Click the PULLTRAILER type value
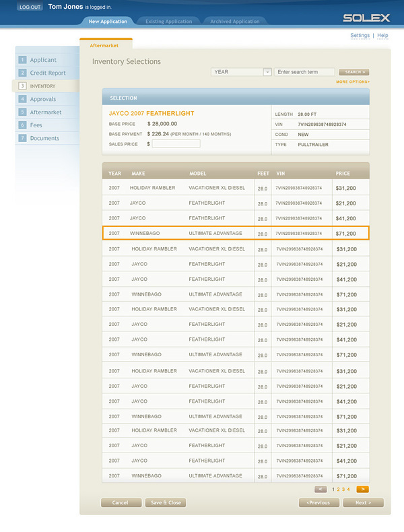Viewport: 404px width, 532px height. 313,145
